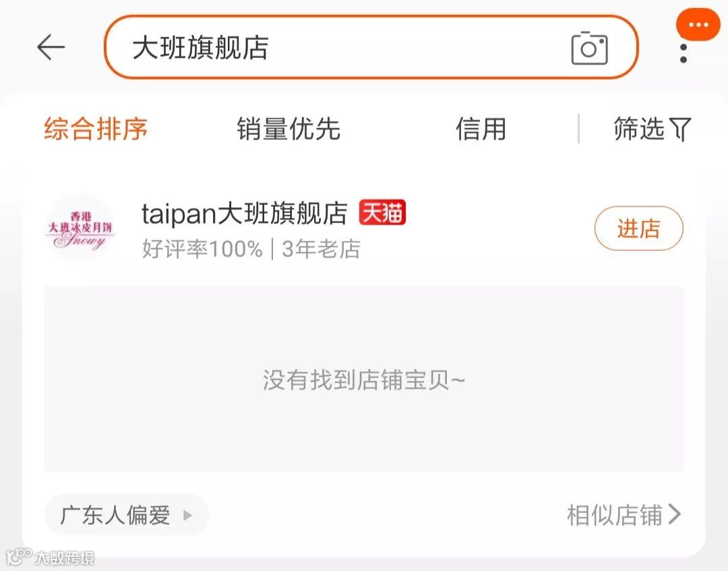
Task: Tap the 天猫 Tmall badge
Action: 382,212
